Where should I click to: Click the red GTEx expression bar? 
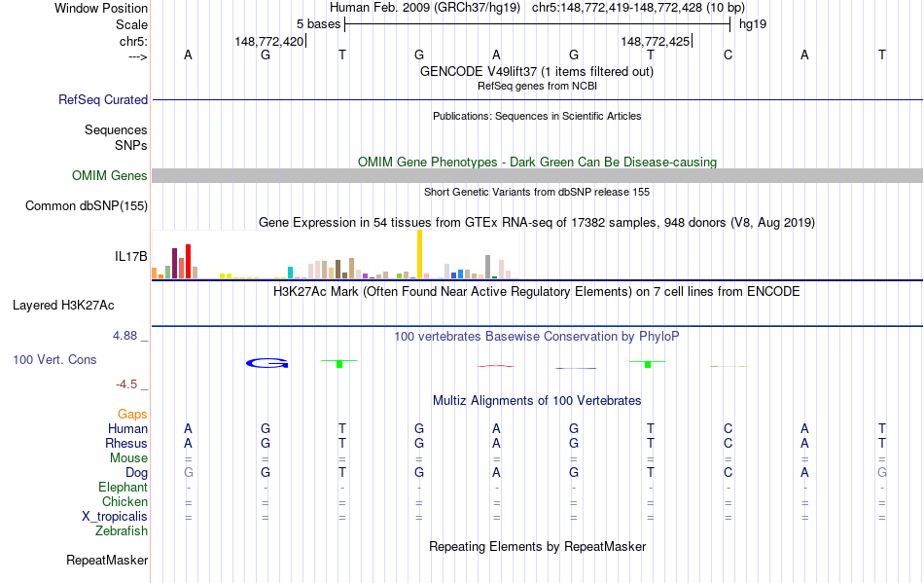pos(188,261)
